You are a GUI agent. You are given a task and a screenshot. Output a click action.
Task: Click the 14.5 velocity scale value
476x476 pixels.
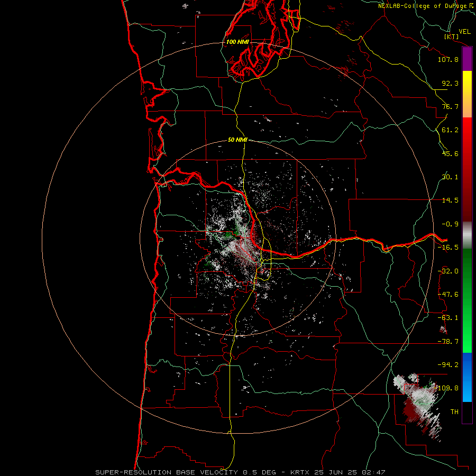450,200
